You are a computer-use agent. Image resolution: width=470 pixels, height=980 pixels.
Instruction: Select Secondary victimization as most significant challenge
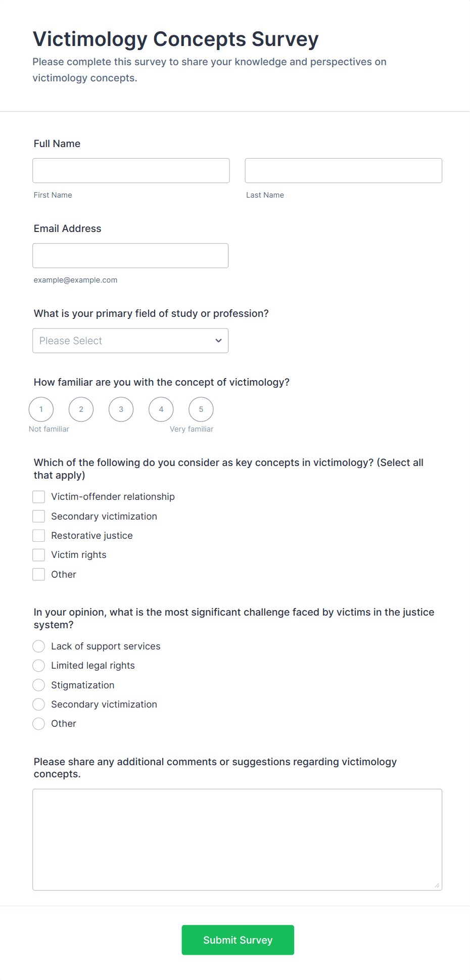pos(38,704)
